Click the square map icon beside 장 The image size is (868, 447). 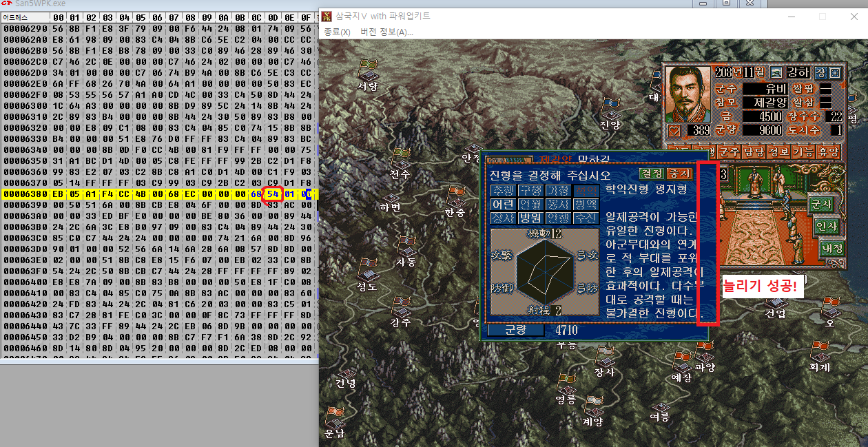click(x=834, y=72)
